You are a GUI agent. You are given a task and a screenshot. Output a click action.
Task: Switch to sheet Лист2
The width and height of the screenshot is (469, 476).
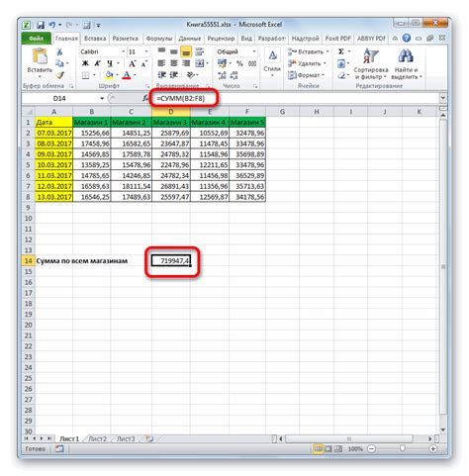(98, 439)
